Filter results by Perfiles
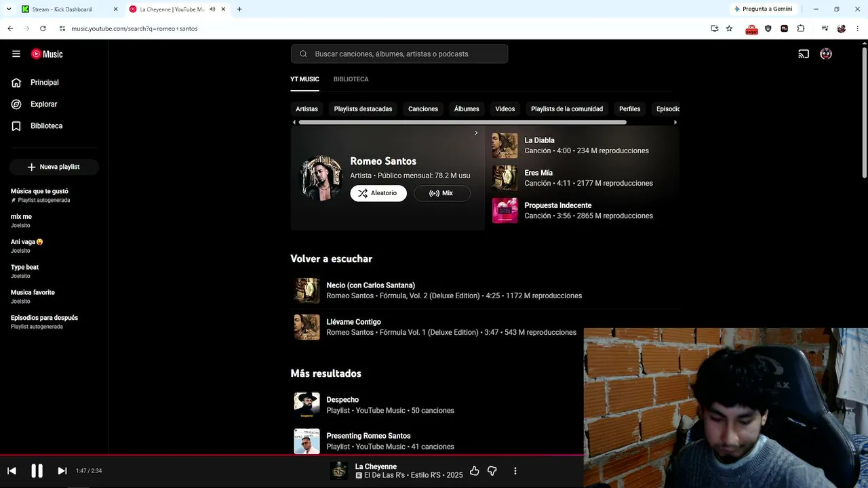This screenshot has height=488, width=868. click(x=629, y=109)
